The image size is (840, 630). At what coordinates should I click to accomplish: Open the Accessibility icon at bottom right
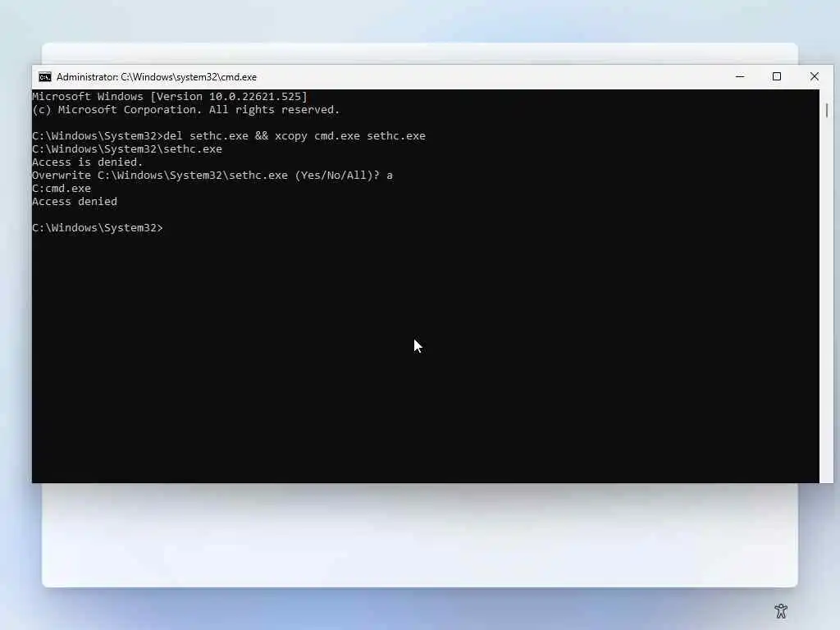(x=781, y=610)
